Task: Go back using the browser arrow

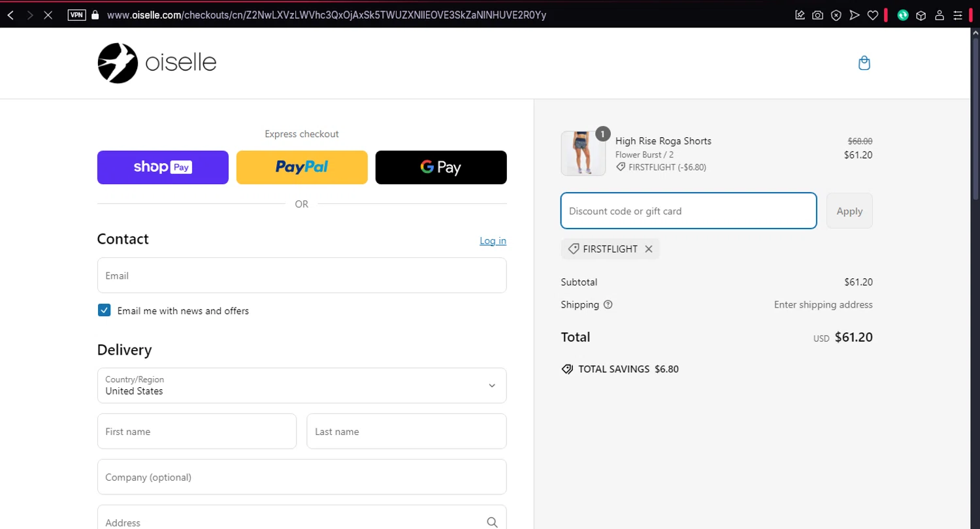Action: point(10,14)
